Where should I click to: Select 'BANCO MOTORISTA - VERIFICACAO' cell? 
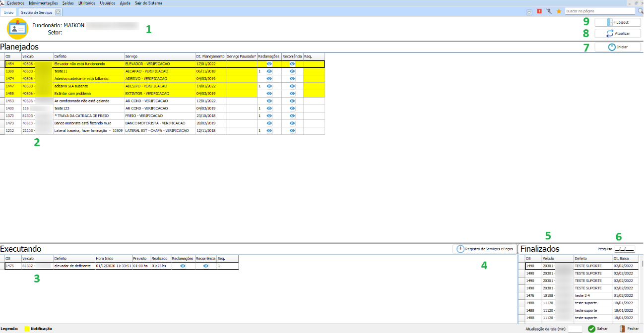pos(159,123)
